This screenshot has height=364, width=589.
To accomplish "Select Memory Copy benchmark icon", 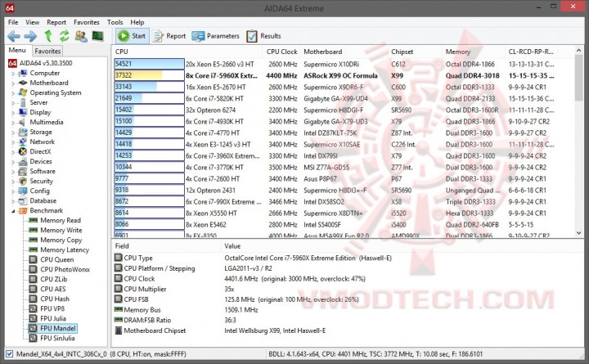I will point(34,240).
